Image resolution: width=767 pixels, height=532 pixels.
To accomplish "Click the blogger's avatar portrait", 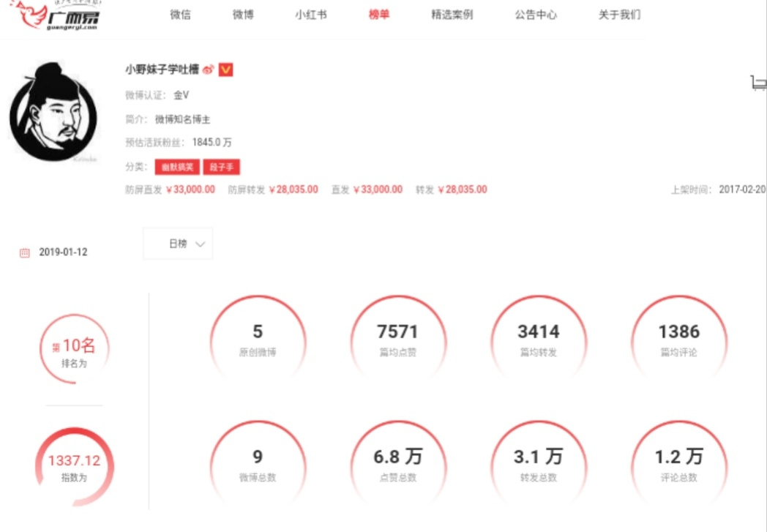I will pos(53,112).
